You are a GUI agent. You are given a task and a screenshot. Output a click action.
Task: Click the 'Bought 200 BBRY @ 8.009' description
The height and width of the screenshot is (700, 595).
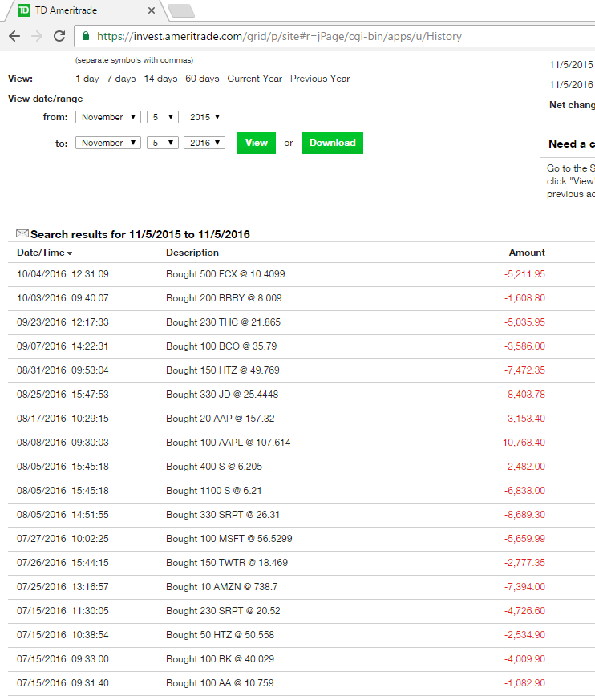(x=224, y=298)
